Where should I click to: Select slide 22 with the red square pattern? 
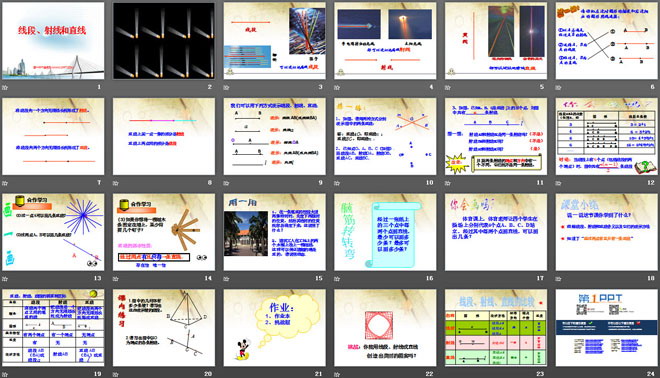(x=385, y=327)
